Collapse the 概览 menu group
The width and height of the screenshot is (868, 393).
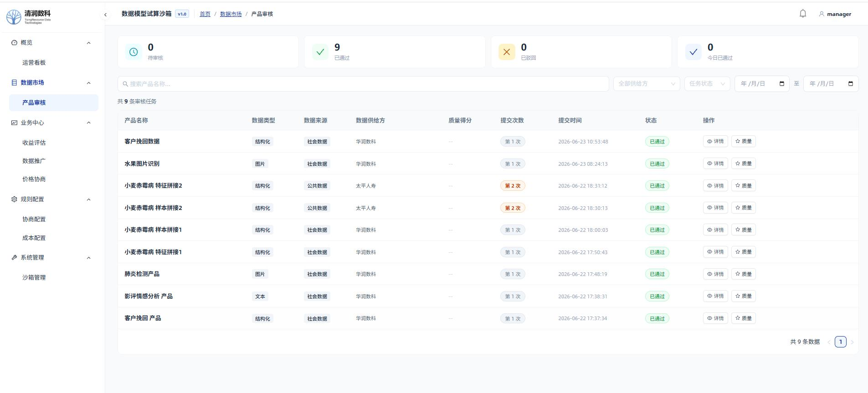coord(88,43)
